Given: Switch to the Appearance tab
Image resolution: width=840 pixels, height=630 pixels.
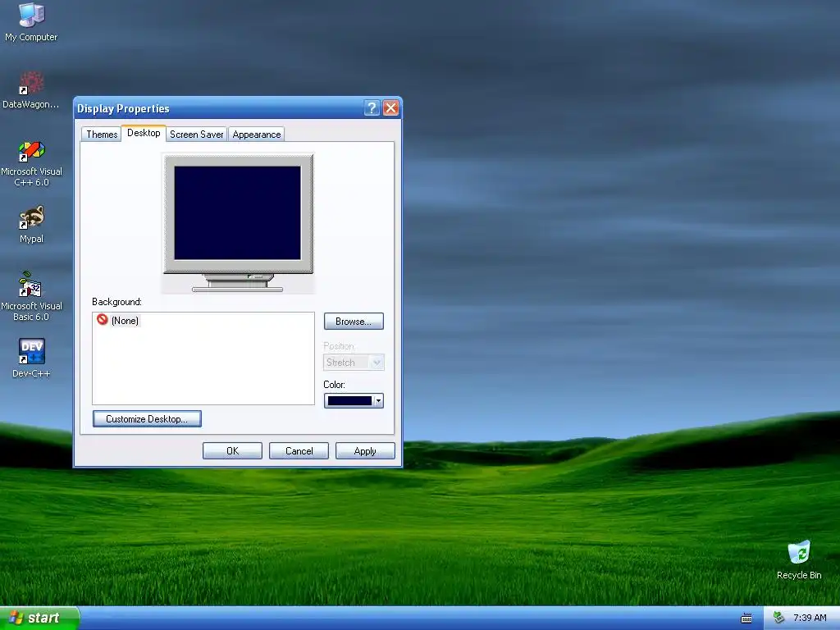Looking at the screenshot, I should pos(256,135).
